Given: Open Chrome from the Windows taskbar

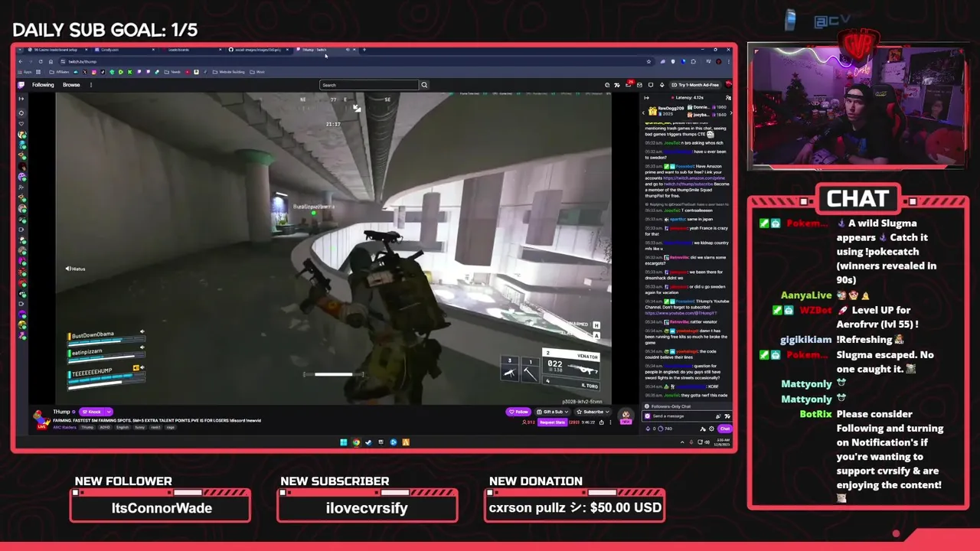Looking at the screenshot, I should 356,442.
